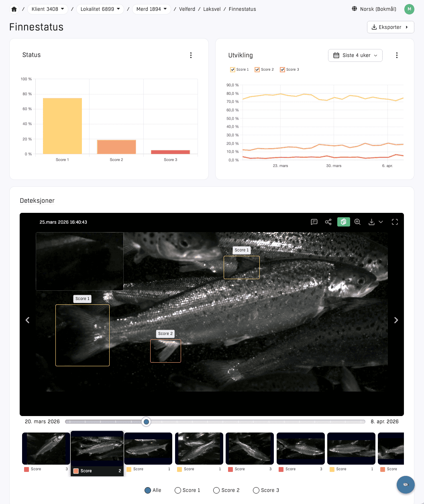Image resolution: width=424 pixels, height=504 pixels.
Task: Click floating eye button bottom corner
Action: pos(406,484)
